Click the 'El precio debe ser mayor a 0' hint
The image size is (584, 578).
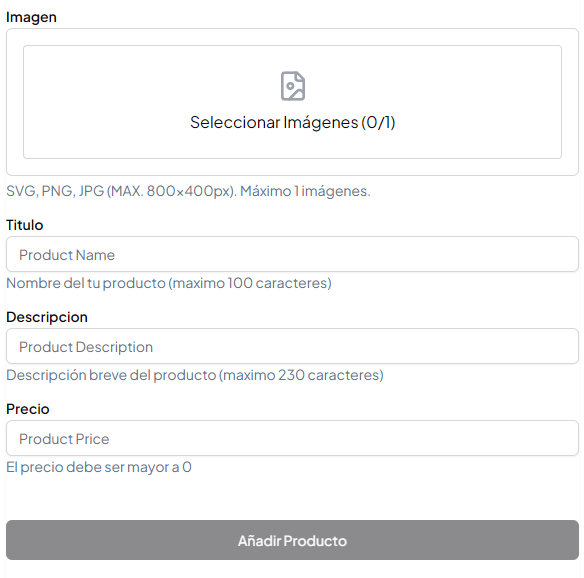coord(99,467)
